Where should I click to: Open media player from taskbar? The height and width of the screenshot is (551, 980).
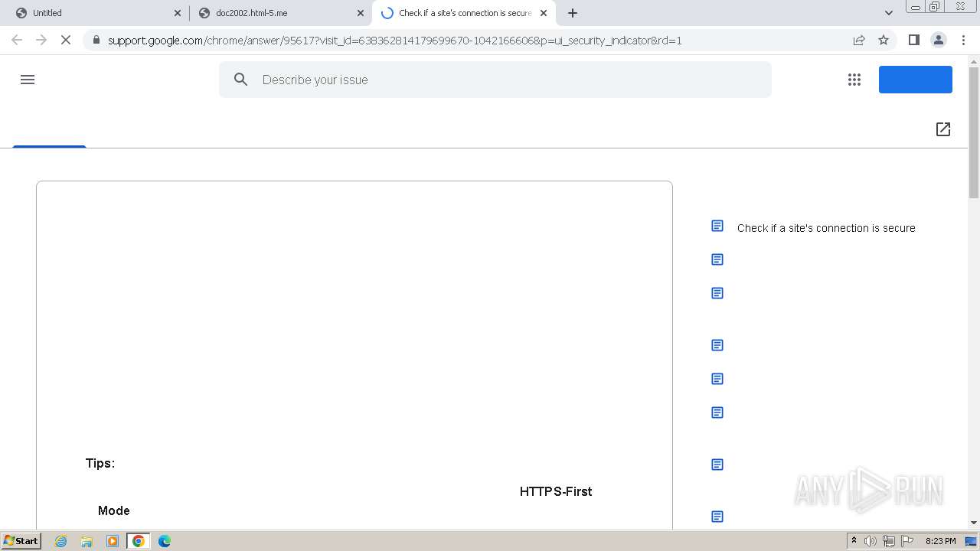click(x=113, y=541)
